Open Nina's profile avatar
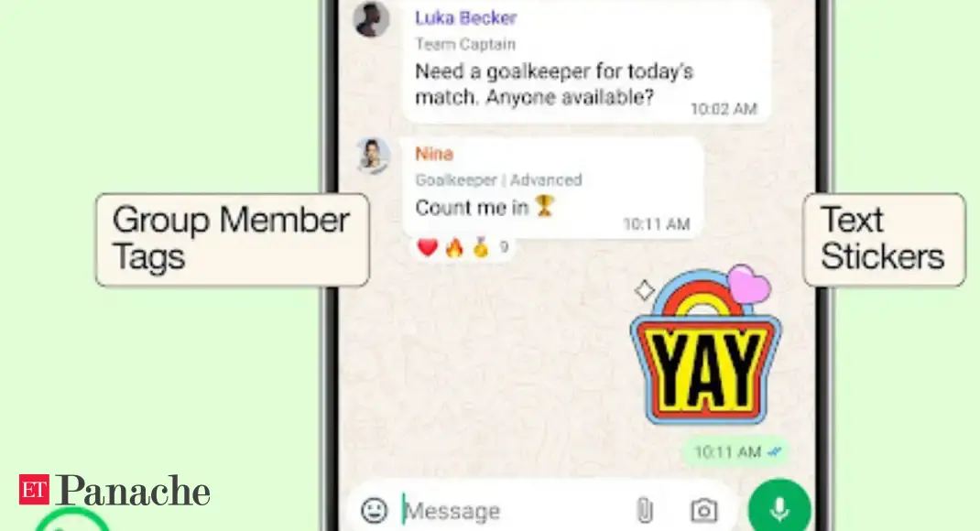The height and width of the screenshot is (531, 980). coord(373,155)
